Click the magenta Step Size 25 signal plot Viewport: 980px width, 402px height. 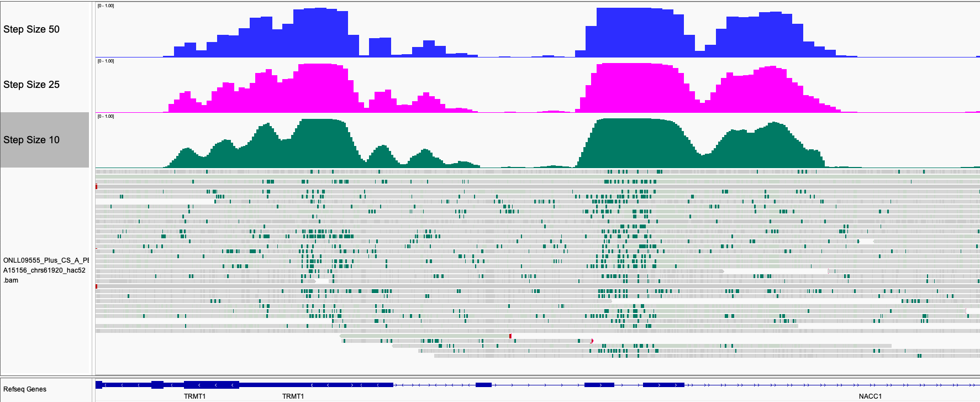(635, 88)
